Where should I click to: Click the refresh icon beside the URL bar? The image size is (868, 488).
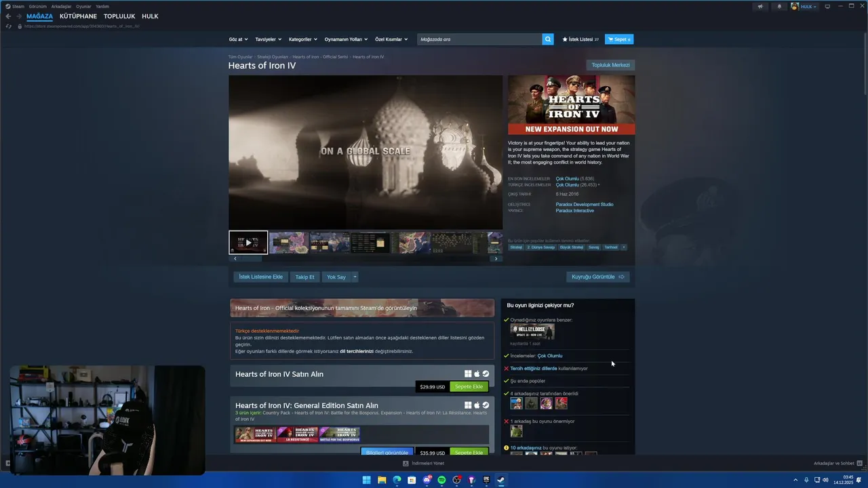pyautogui.click(x=9, y=26)
